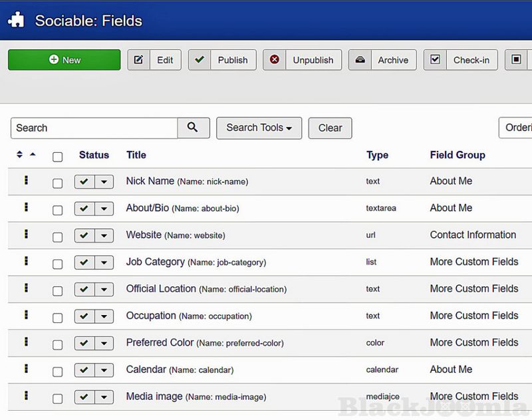Expand the Search Tools dropdown
The height and width of the screenshot is (420, 532).
tap(259, 128)
